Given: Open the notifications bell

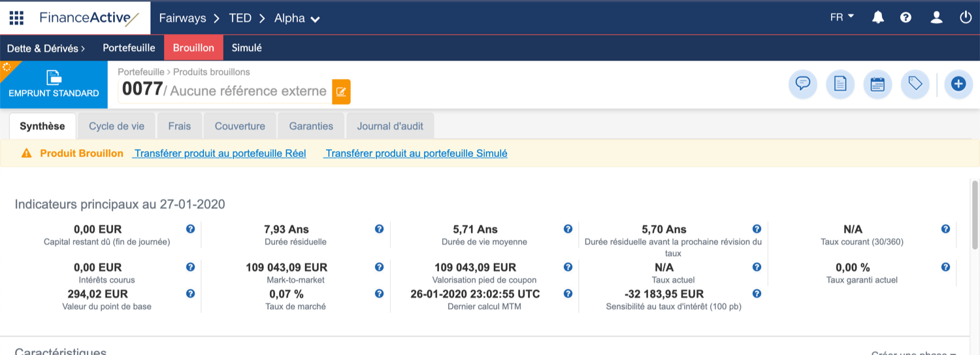Looking at the screenshot, I should [x=878, y=18].
